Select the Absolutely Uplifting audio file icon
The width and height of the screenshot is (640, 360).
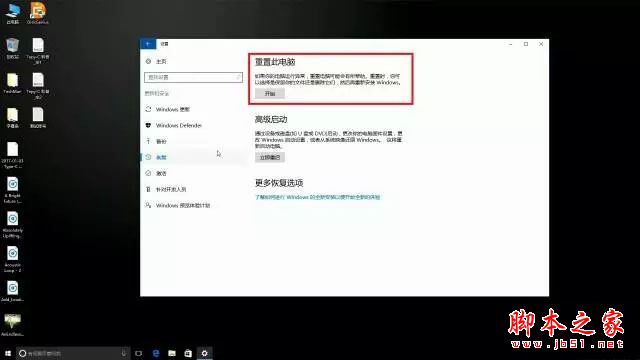tap(13, 225)
